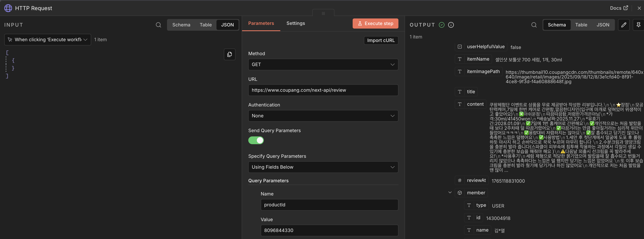Switch to the Parameters tab
The width and height of the screenshot is (644, 239).
coord(261,23)
